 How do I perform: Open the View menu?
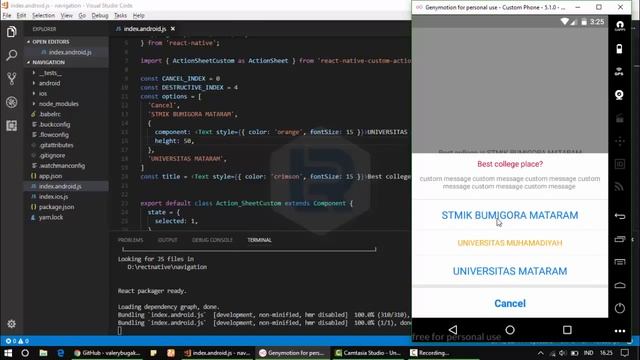[67, 16]
